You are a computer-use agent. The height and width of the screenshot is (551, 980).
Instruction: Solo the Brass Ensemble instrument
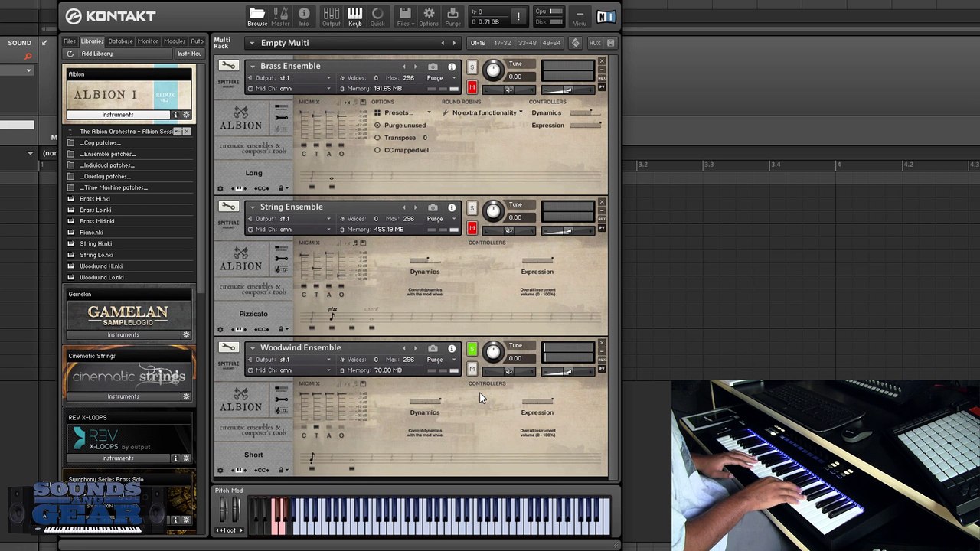(x=472, y=68)
